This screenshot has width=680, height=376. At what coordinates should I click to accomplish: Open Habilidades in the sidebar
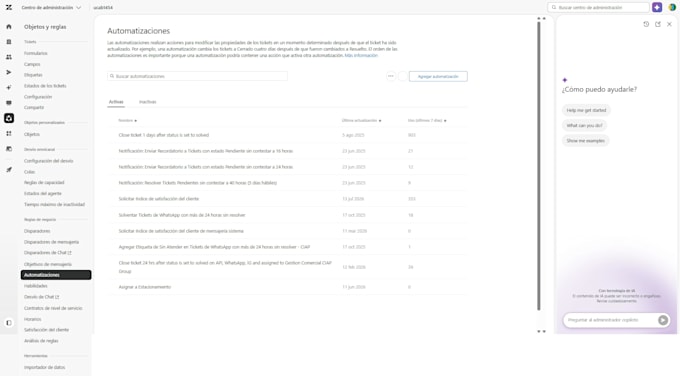[x=36, y=286]
